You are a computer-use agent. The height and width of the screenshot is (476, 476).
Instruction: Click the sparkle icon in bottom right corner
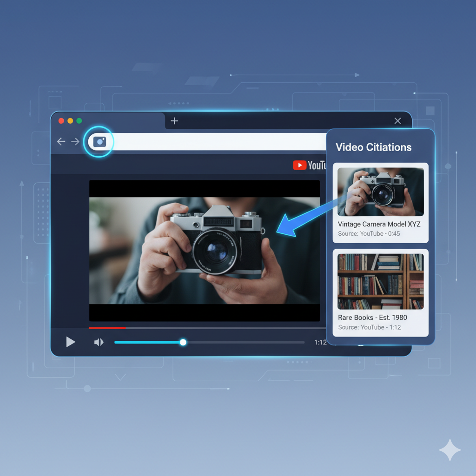click(449, 450)
